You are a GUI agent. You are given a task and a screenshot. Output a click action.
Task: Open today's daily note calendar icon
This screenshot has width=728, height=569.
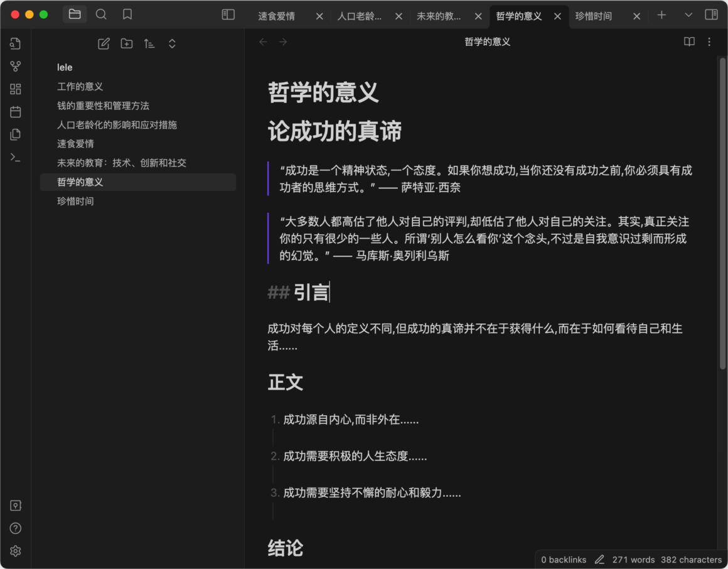pos(15,112)
